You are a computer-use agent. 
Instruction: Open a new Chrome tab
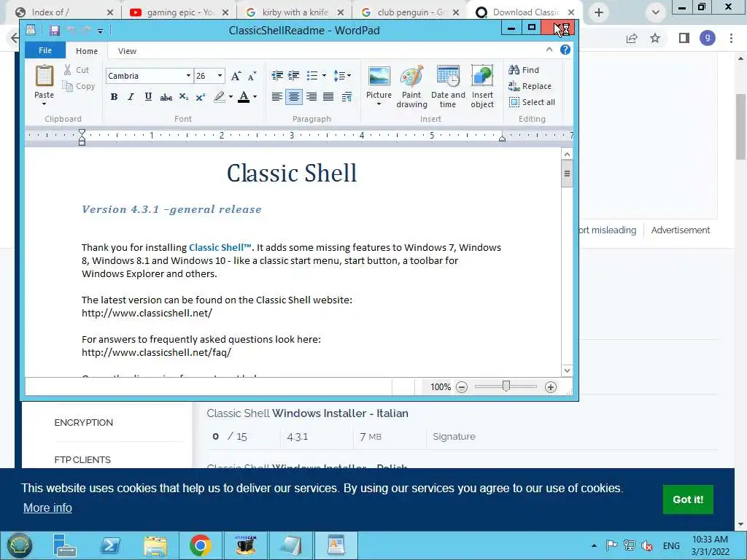coord(599,12)
